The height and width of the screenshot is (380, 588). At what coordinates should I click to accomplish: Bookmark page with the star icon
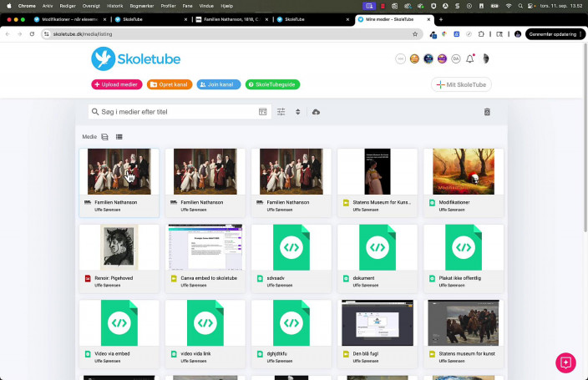pos(415,34)
